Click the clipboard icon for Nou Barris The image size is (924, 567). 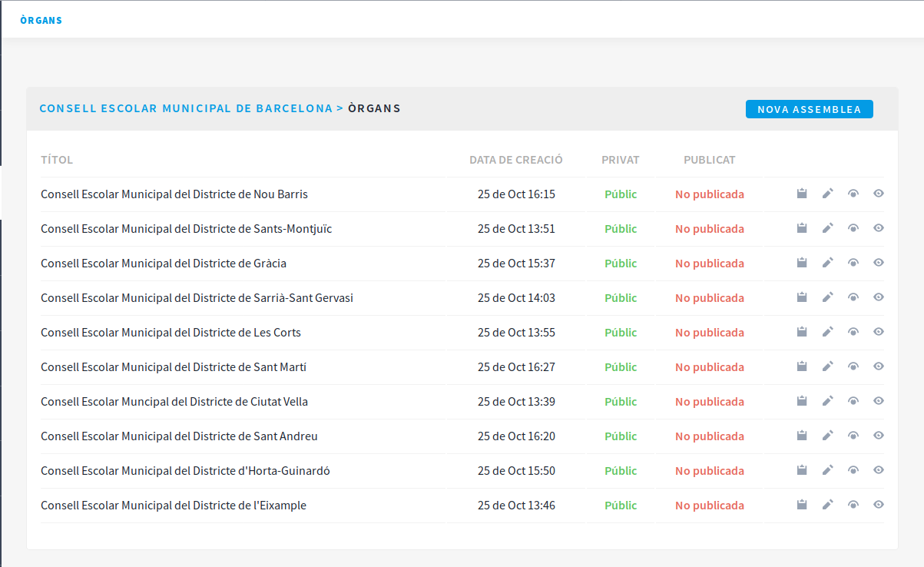(802, 194)
